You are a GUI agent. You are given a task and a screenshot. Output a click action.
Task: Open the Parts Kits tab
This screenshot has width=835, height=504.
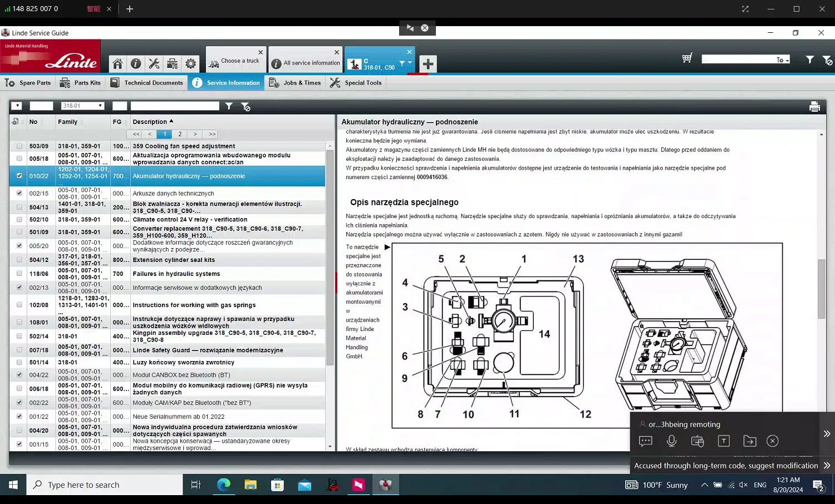click(81, 83)
